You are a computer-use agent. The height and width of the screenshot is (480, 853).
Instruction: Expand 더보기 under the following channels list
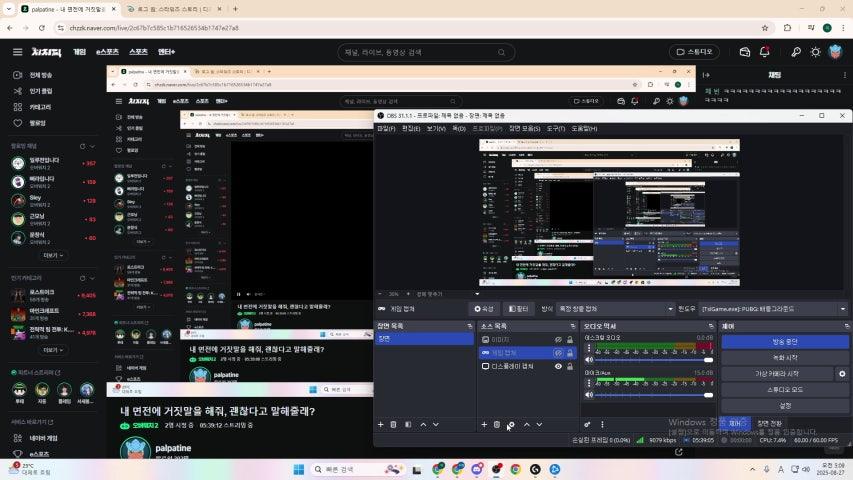pos(53,255)
